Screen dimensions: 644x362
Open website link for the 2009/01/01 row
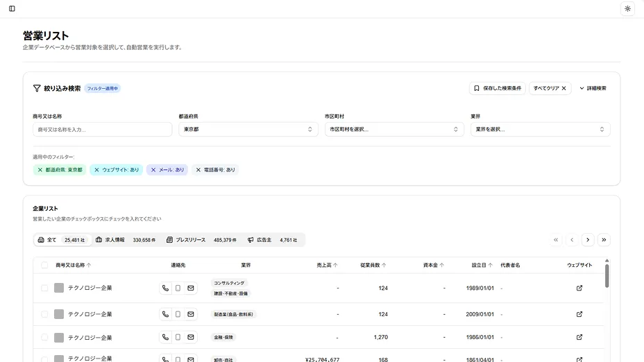pos(579,314)
